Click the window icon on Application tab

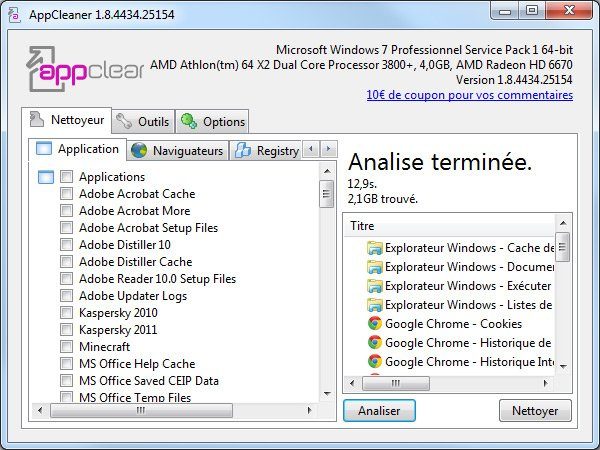click(x=44, y=148)
